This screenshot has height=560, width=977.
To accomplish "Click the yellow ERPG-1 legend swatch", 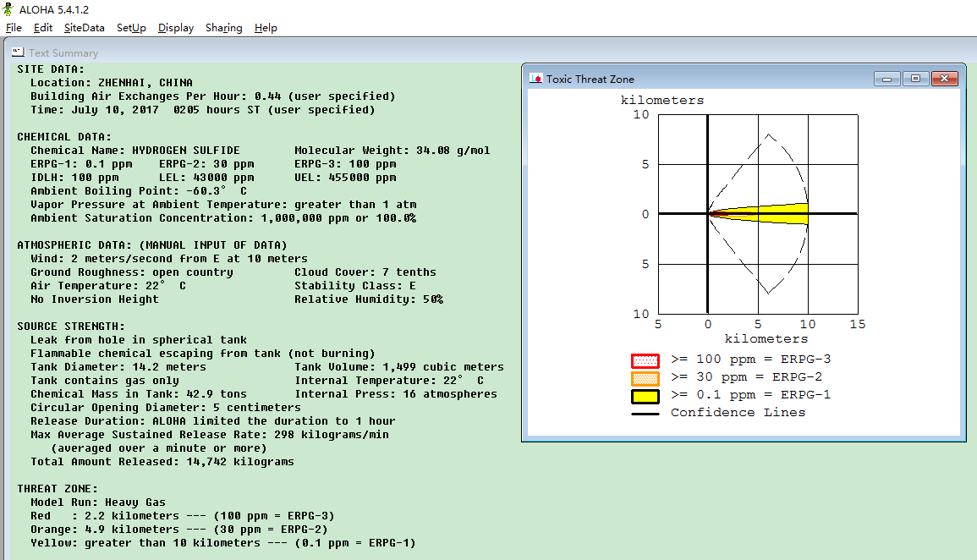I will 645,396.
